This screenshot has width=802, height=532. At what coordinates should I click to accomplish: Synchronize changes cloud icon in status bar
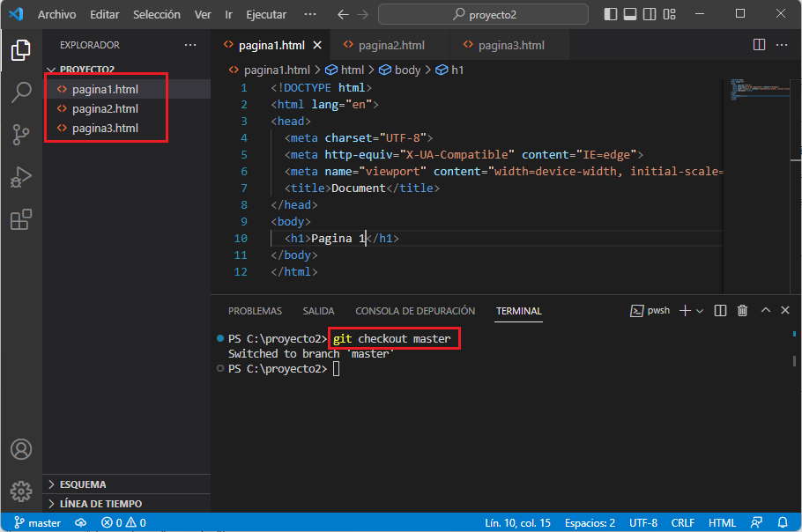click(x=80, y=522)
